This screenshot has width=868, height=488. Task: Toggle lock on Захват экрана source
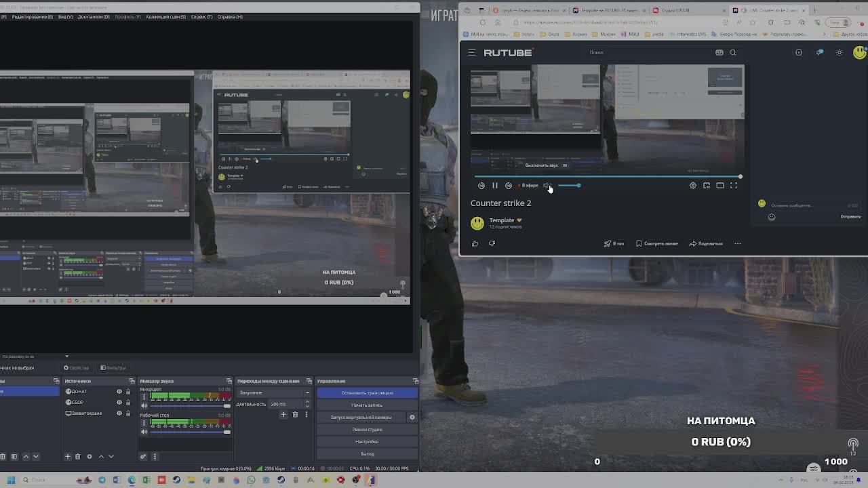(x=127, y=413)
